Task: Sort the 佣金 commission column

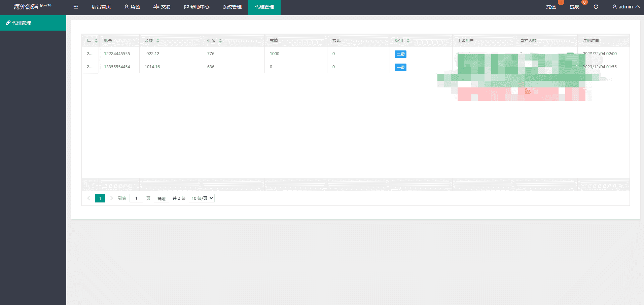Action: (x=220, y=41)
